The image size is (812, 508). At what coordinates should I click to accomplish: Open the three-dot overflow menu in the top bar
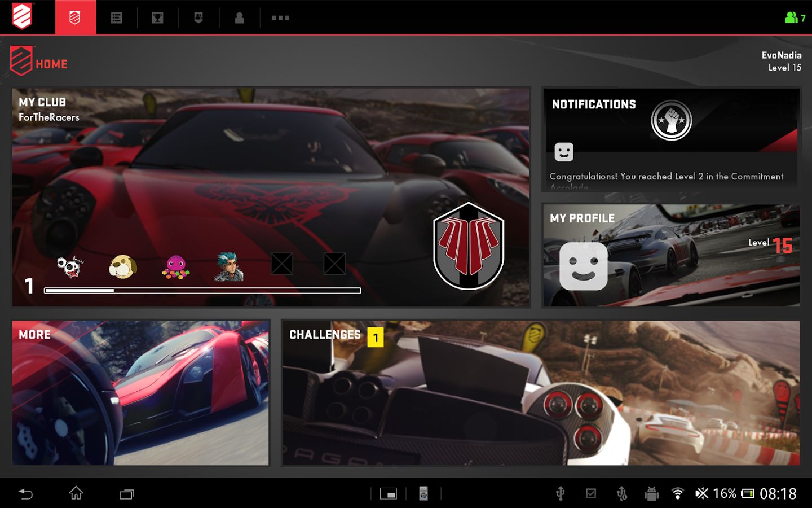[x=280, y=17]
